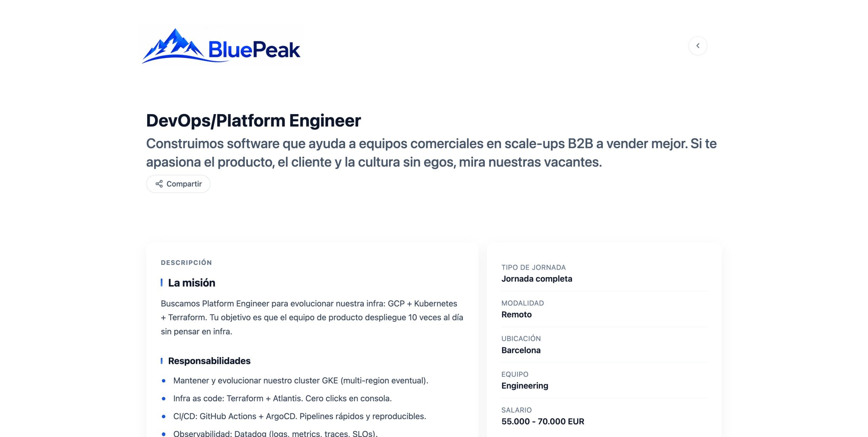Click the UBICACIÓN label
This screenshot has width=868, height=437.
(521, 338)
